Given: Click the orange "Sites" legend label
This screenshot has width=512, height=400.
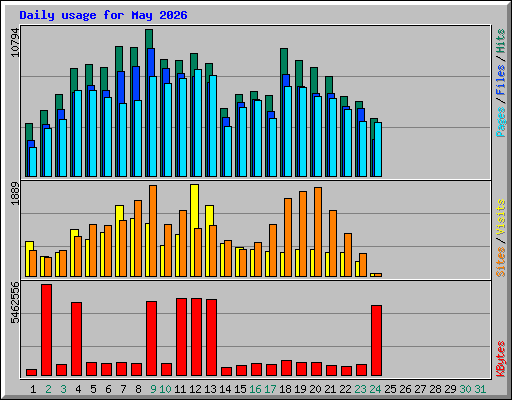Looking at the screenshot, I should tap(500, 262).
